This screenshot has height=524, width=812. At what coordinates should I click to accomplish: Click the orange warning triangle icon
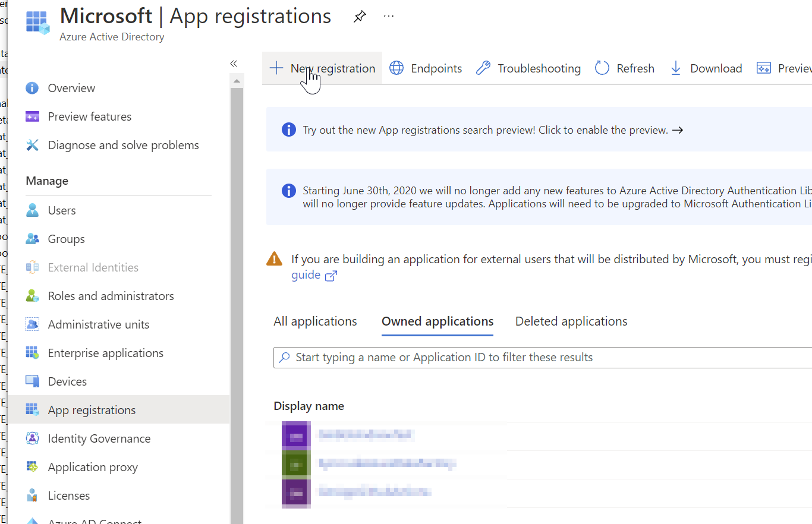click(274, 258)
